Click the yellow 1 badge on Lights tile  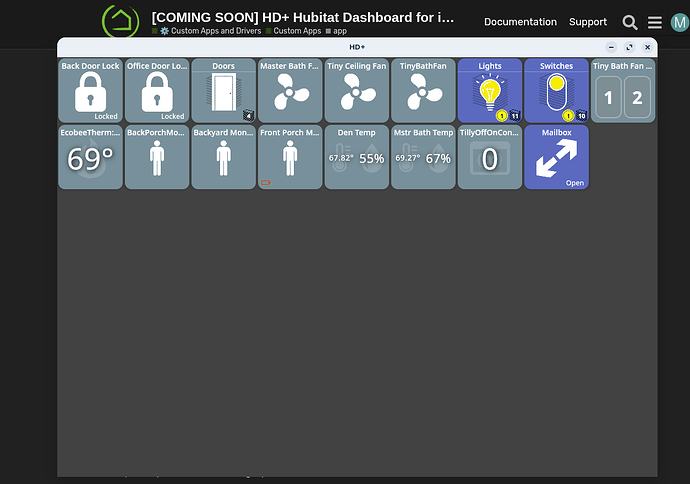502,116
